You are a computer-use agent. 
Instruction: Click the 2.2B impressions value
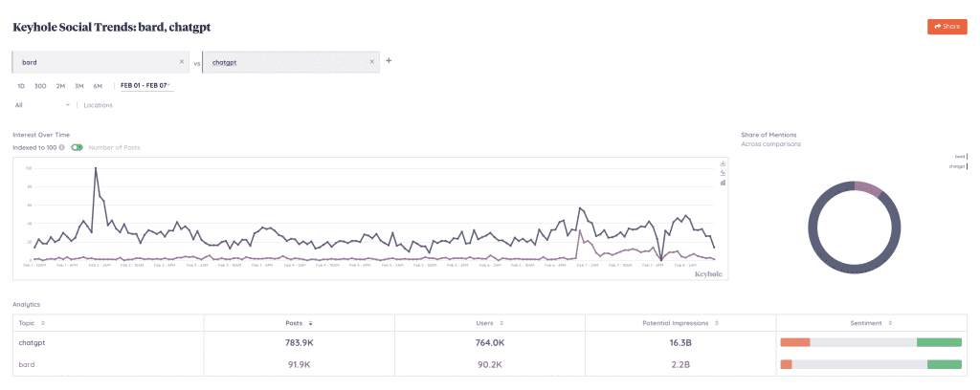[680, 364]
